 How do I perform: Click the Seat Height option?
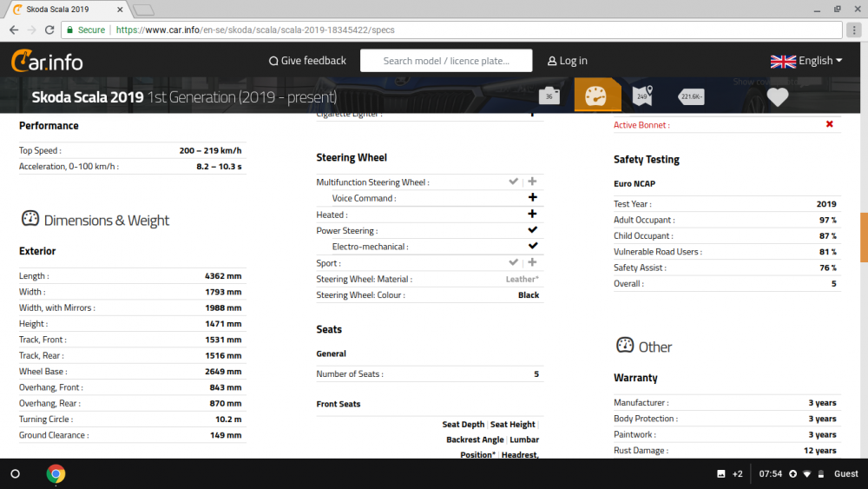[513, 424]
